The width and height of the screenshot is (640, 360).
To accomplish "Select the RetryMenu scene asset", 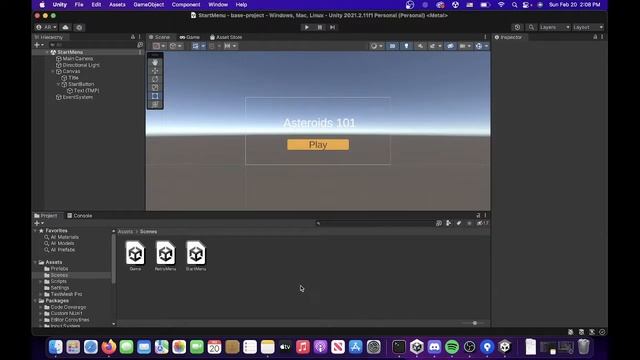I will pos(165,256).
